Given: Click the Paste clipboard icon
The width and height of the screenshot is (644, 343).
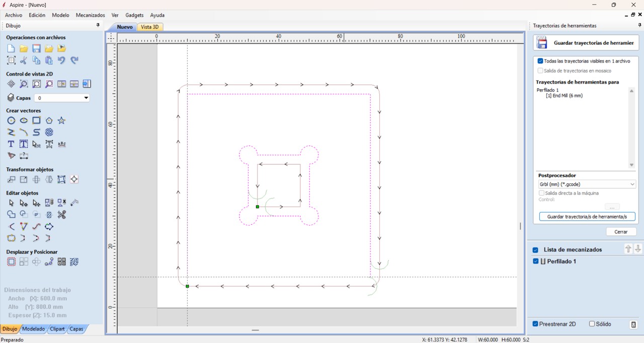Looking at the screenshot, I should (x=49, y=60).
